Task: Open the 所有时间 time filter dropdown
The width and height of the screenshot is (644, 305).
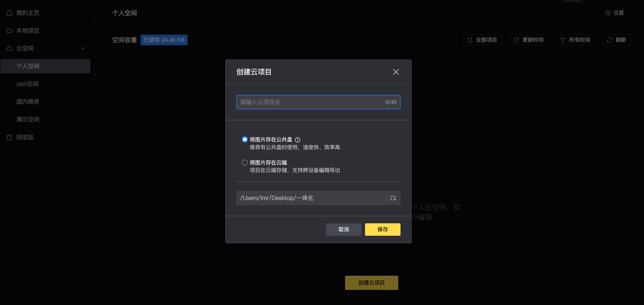Action: (575, 40)
